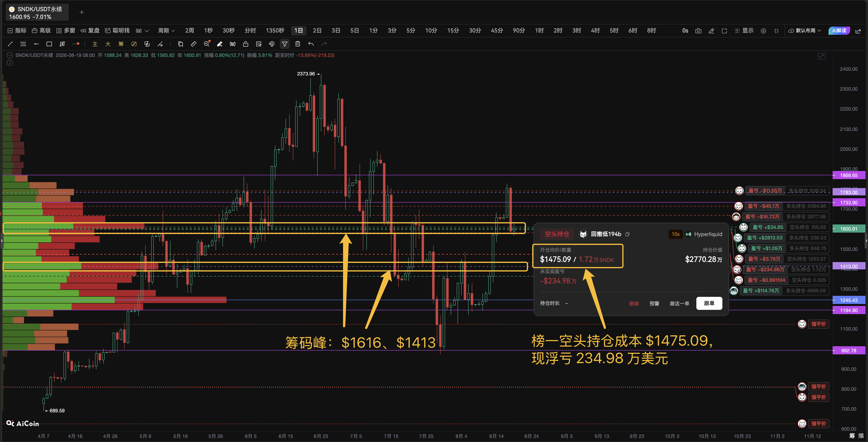Click the 跟单 copy-trade button
Image resolution: width=868 pixels, height=442 pixels.
click(709, 303)
